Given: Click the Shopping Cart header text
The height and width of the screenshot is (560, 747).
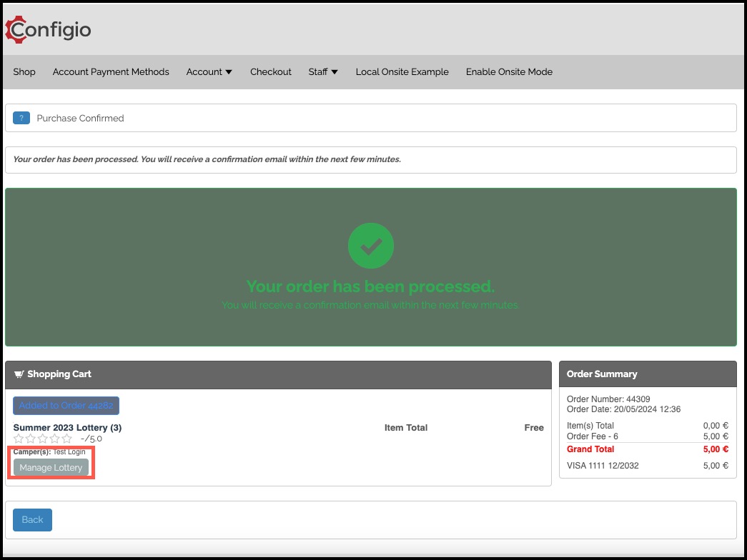Looking at the screenshot, I should click(x=59, y=374).
